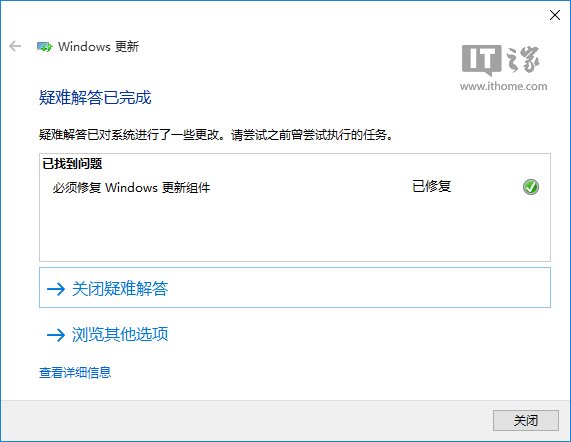The height and width of the screenshot is (442, 571).
Task: Click the Windows 更新 shield icon
Action: pos(44,47)
